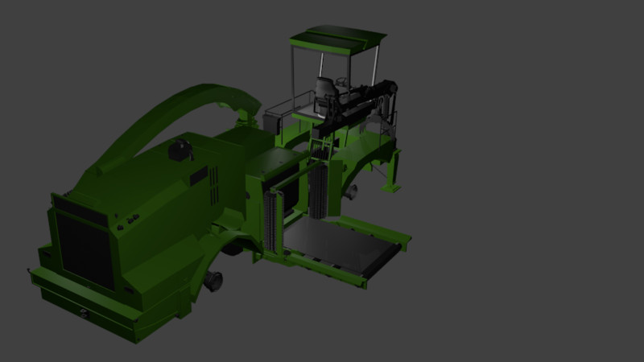644x362 pixels.
Task: Select the rear green support leg
Action: point(396,171)
